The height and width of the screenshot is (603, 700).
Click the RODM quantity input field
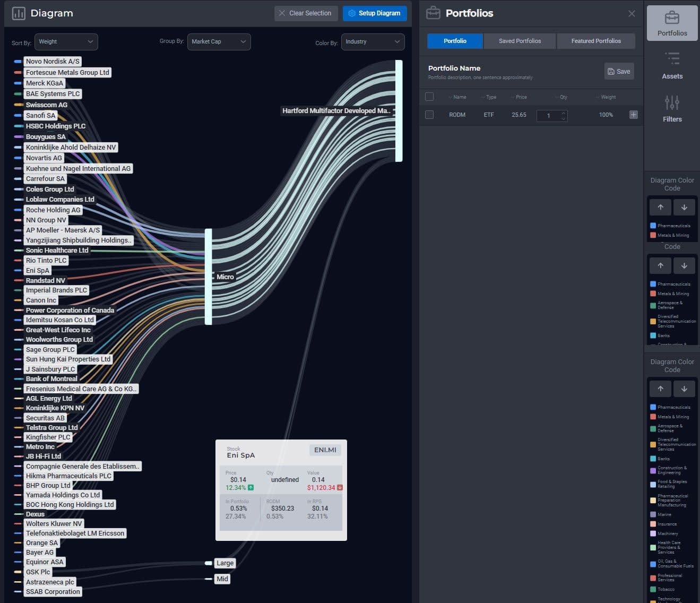(x=552, y=115)
